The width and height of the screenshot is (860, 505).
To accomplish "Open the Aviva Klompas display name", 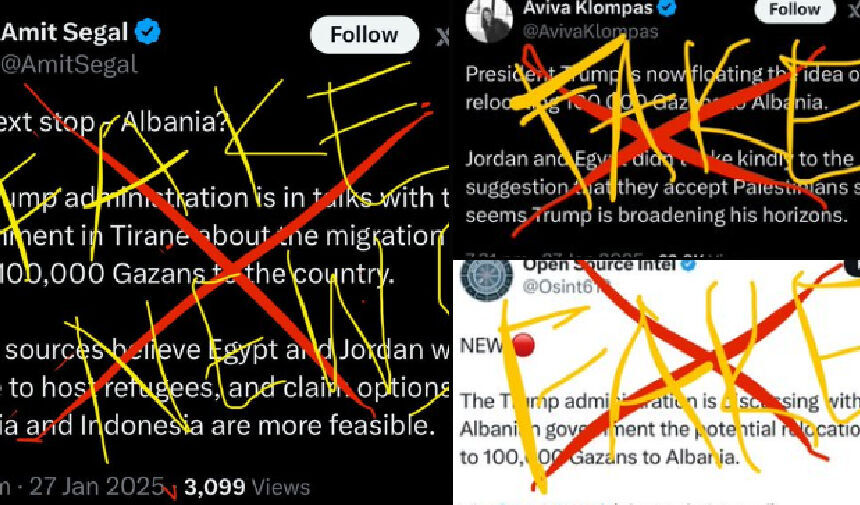I will tap(587, 8).
